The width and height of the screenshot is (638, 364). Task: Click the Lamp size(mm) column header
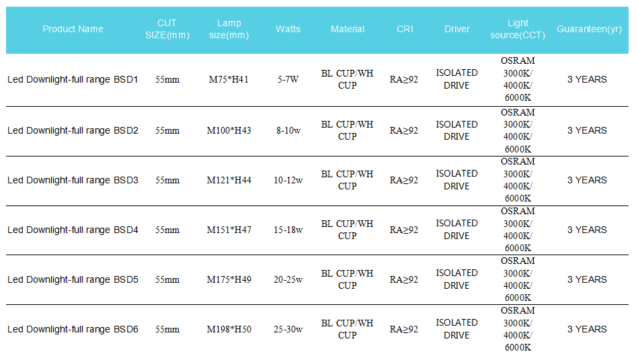click(229, 30)
